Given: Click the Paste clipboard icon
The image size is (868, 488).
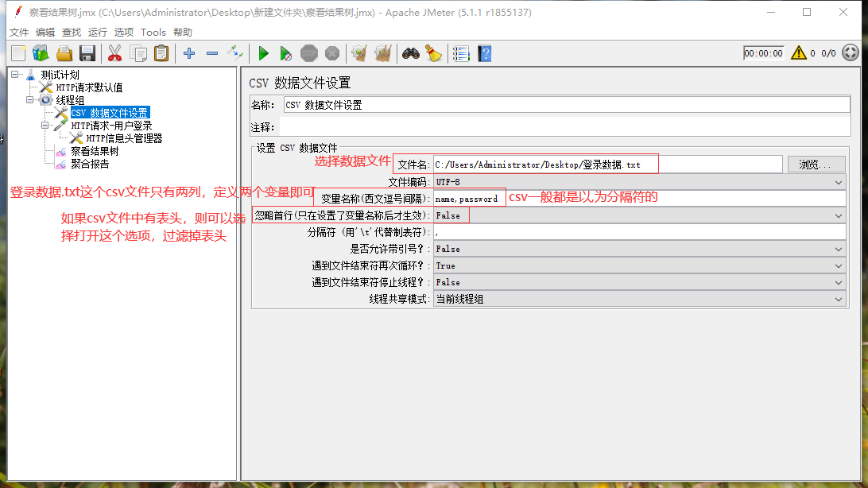Looking at the screenshot, I should pos(161,54).
